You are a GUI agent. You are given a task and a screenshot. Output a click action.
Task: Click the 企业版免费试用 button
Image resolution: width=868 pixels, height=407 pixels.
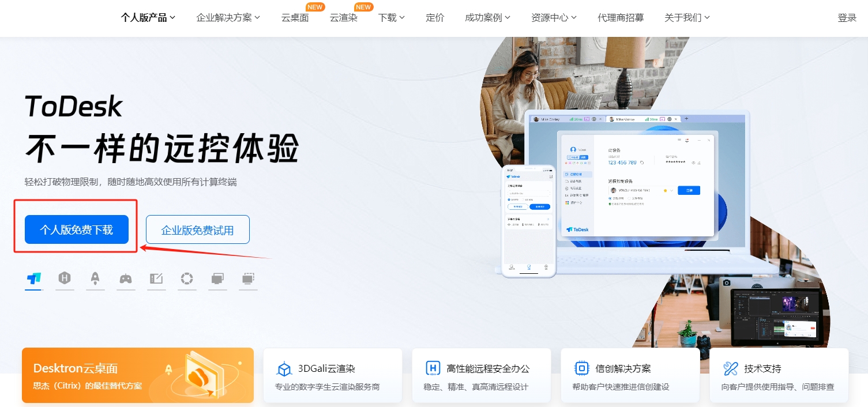pos(197,229)
